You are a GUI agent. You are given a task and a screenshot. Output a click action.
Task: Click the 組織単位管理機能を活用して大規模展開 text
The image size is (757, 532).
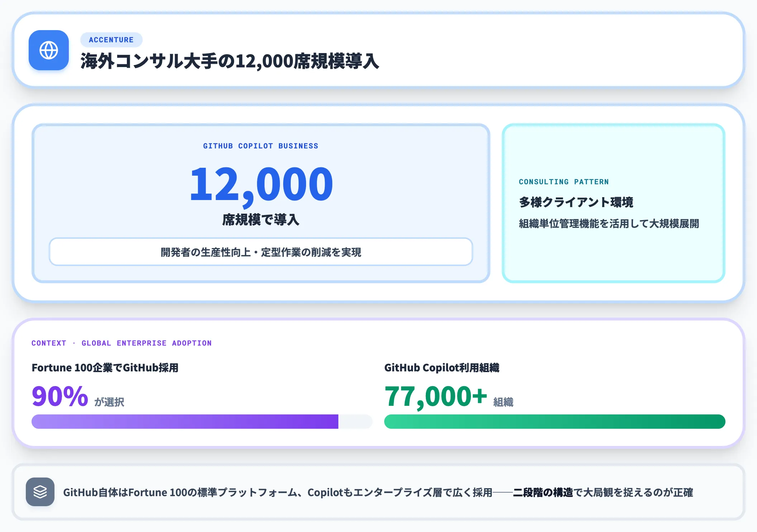click(x=609, y=224)
